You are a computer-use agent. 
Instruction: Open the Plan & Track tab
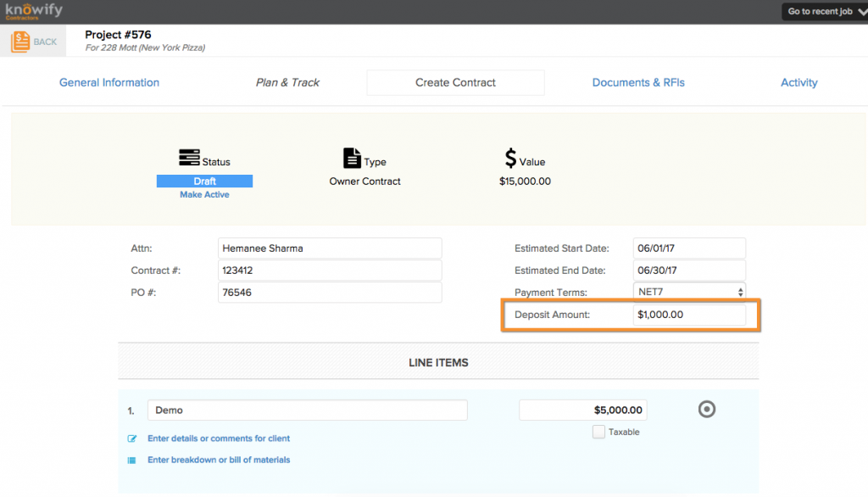coord(287,82)
